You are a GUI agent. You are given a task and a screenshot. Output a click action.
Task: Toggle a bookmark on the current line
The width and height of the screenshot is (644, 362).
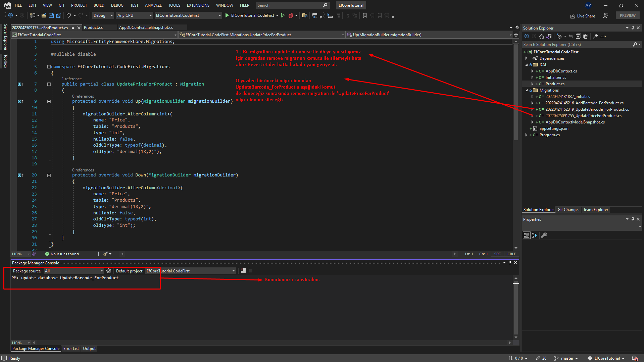coord(364,15)
